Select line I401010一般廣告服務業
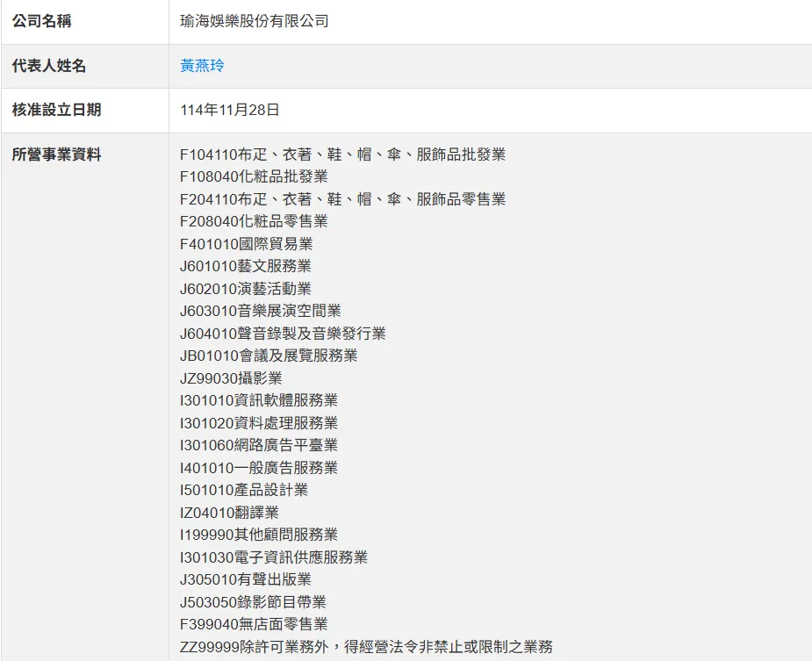 pos(259,468)
